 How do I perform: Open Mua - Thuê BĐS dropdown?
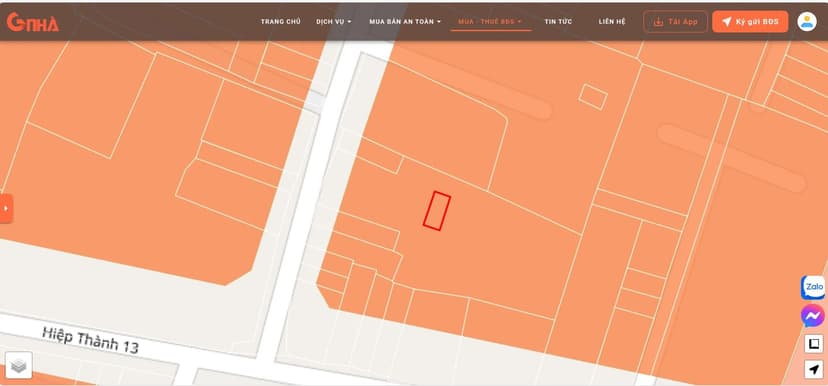pos(490,22)
